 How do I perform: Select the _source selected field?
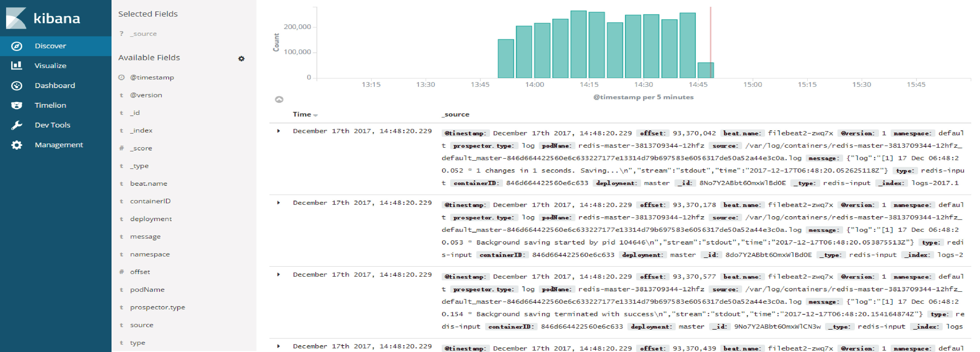tap(143, 33)
